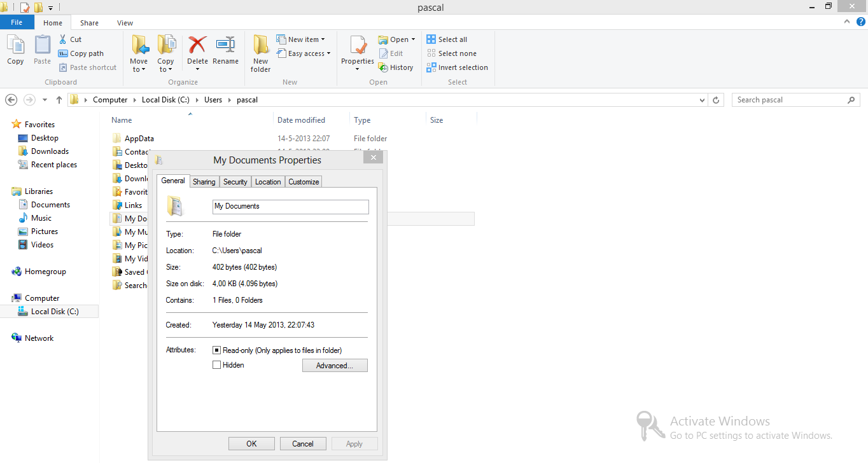This screenshot has height=463, width=868.
Task: Cut the selected item with scissors icon
Action: pyautogui.click(x=70, y=39)
